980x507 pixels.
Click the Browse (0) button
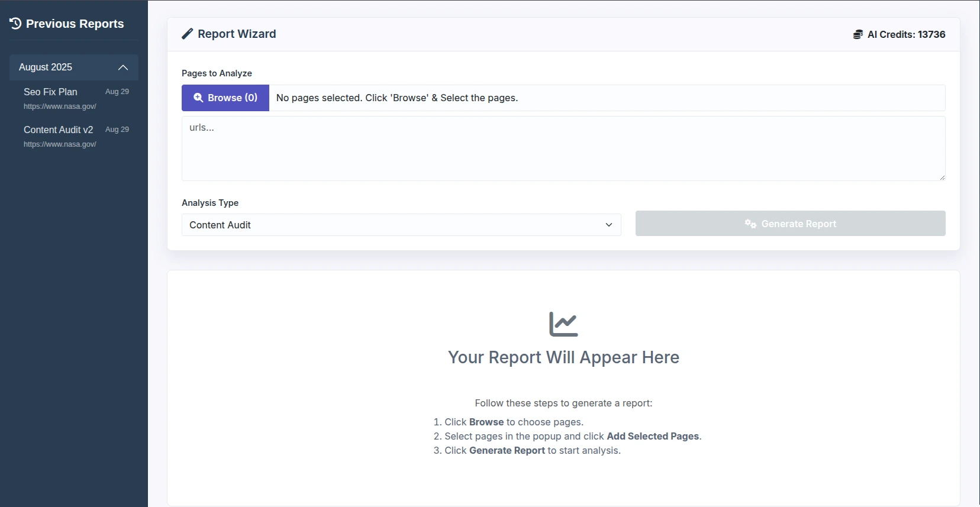point(225,98)
